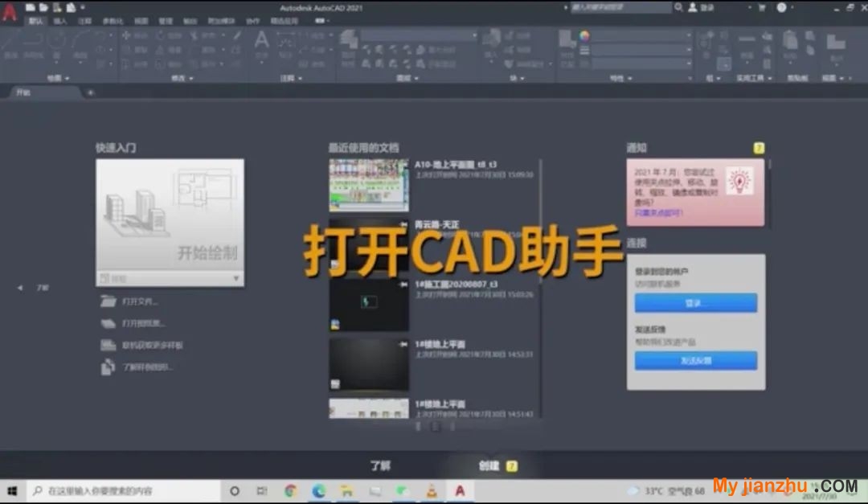The height and width of the screenshot is (504, 868).
Task: Click the 登录 user sign-in button in title bar
Action: click(701, 8)
